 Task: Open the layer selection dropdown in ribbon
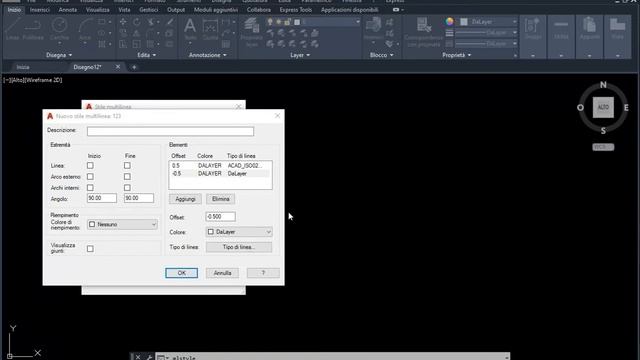click(313, 22)
